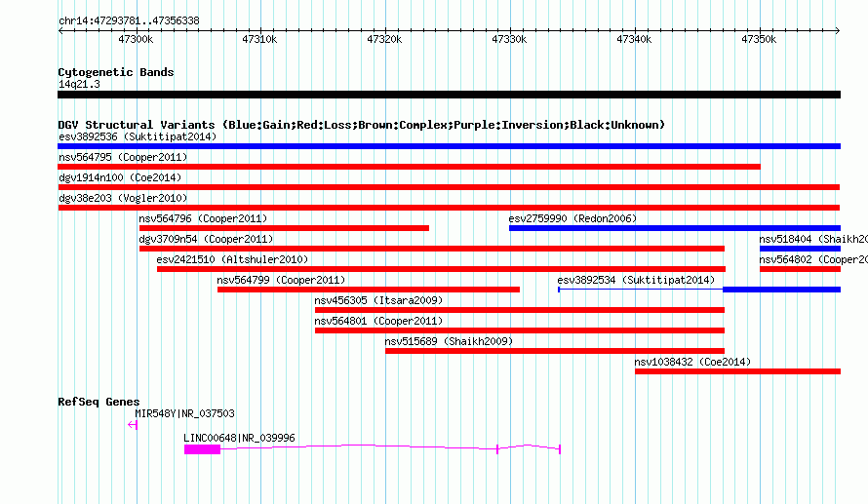Click the ruler's right end arrow
Viewport: 868px width, 504px height.
(838, 31)
